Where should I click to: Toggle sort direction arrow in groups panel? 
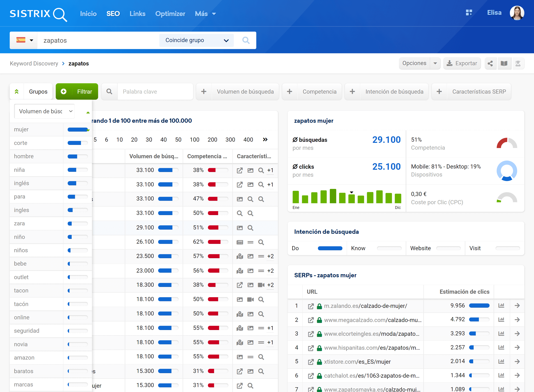88,112
